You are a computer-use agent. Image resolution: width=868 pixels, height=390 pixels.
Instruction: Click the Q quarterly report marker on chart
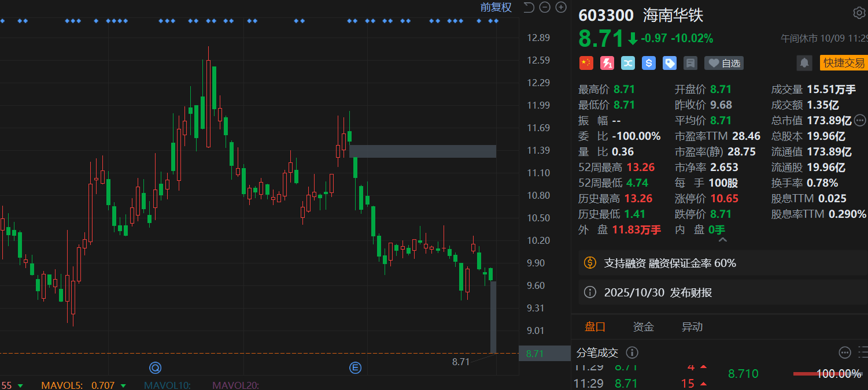click(x=155, y=367)
